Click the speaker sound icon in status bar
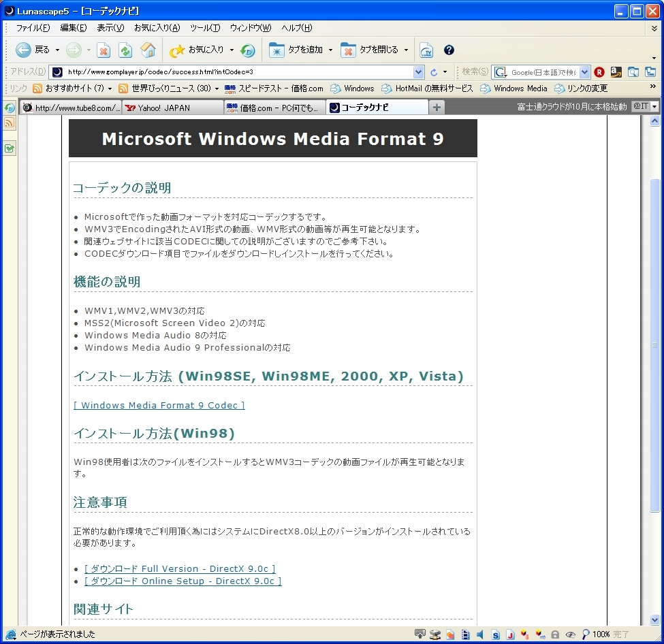The image size is (664, 644). [480, 634]
